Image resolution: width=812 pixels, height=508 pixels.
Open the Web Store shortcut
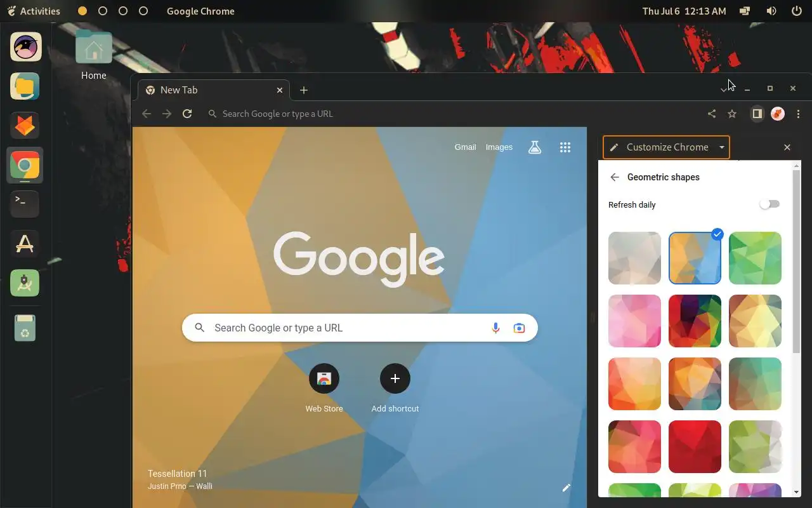click(324, 388)
